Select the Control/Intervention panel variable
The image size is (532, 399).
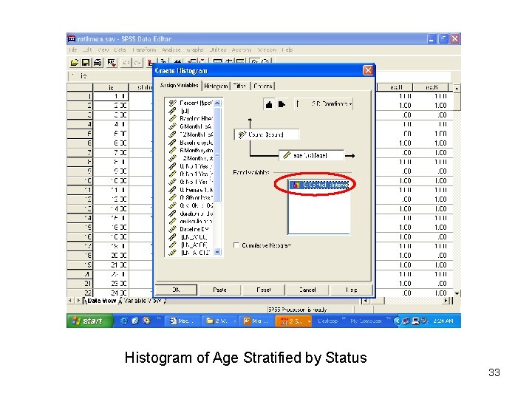(x=320, y=185)
